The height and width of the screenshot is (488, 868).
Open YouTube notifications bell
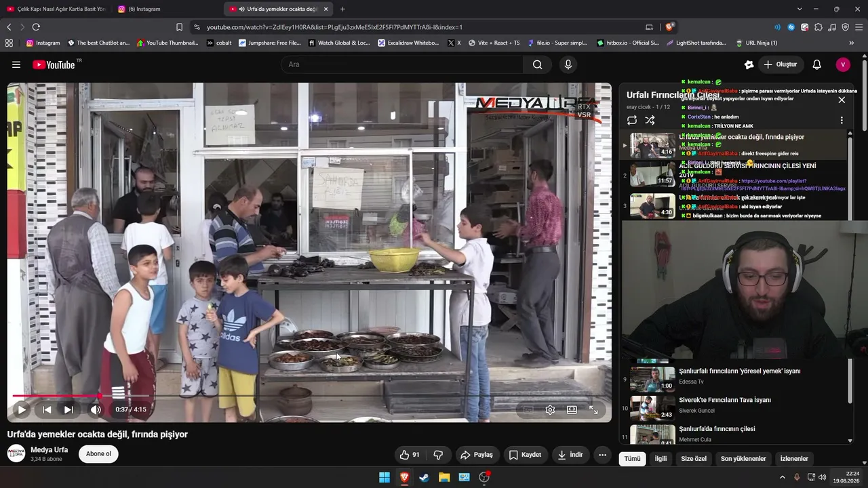click(817, 64)
